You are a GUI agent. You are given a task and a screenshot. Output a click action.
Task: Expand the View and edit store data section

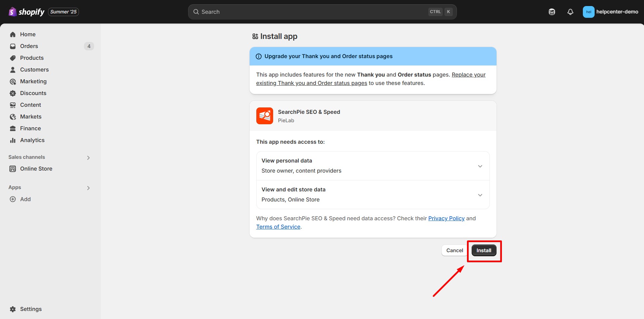coord(480,195)
